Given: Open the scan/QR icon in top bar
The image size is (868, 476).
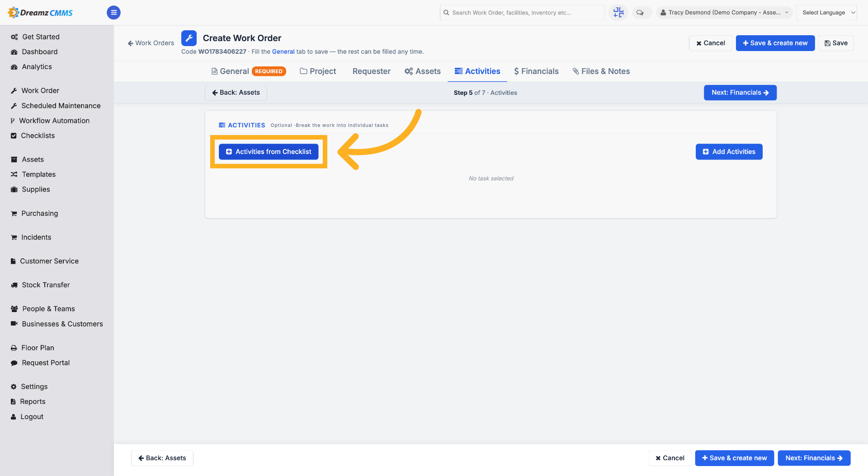Looking at the screenshot, I should click(x=618, y=13).
